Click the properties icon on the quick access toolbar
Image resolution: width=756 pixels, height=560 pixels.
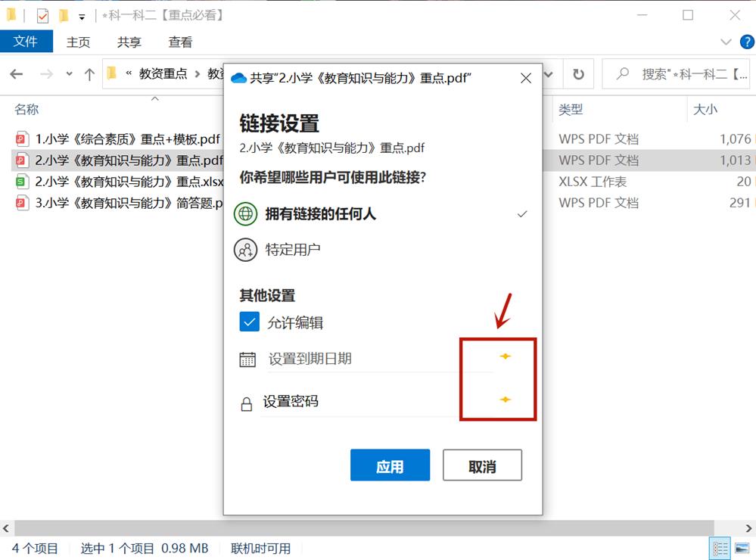[x=42, y=15]
